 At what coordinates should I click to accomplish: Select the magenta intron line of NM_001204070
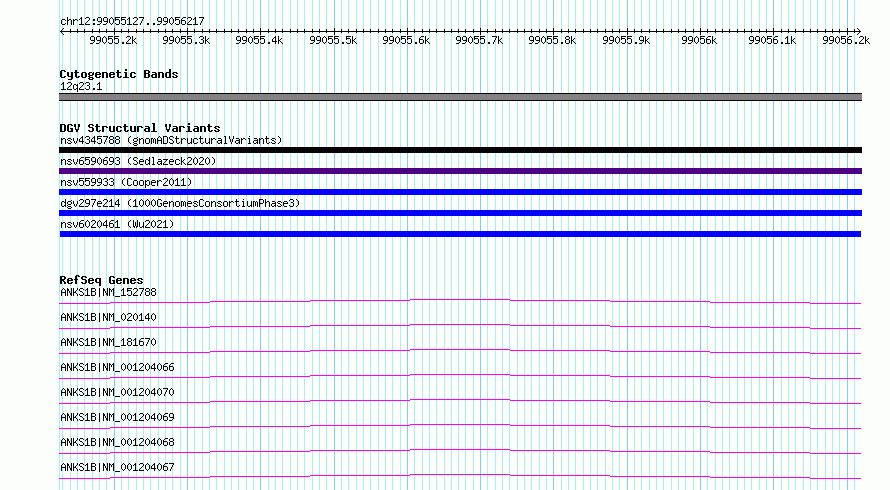pyautogui.click(x=460, y=399)
